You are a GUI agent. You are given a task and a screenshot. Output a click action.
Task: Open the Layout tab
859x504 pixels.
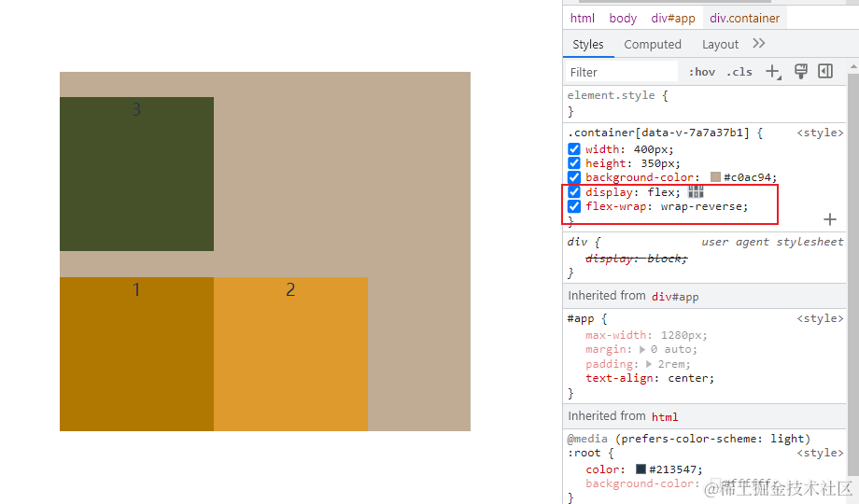[720, 45]
